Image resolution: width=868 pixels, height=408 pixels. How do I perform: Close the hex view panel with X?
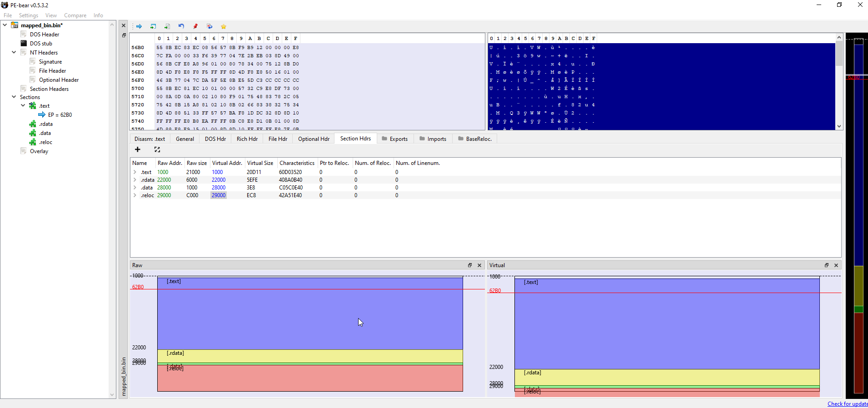point(124,25)
